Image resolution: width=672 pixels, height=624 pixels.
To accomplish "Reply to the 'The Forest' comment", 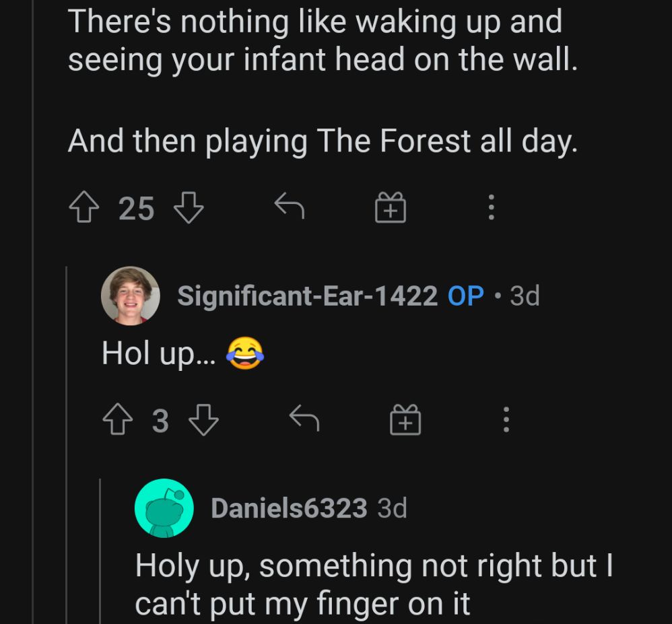I will click(290, 207).
